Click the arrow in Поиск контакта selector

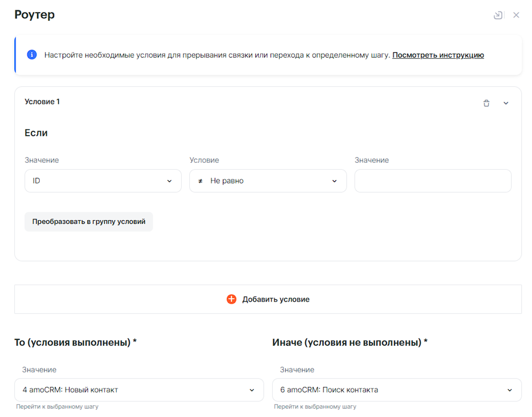(510, 390)
